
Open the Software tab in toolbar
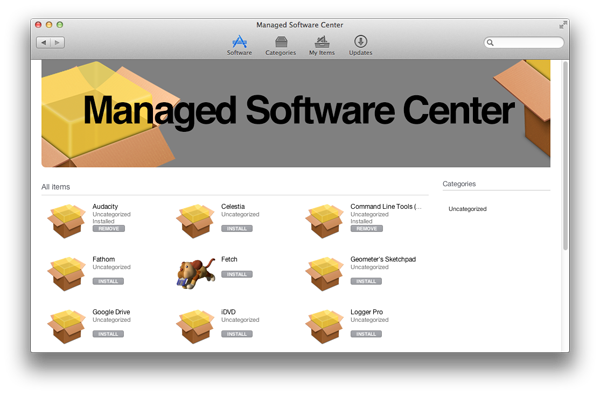click(239, 45)
